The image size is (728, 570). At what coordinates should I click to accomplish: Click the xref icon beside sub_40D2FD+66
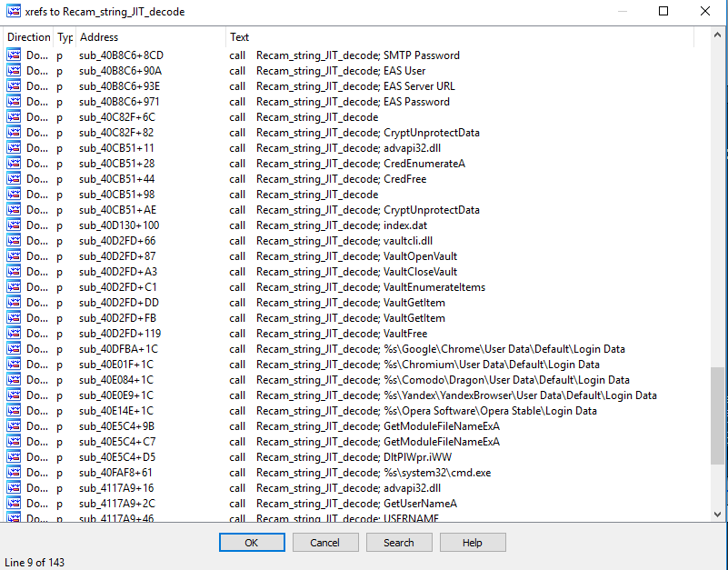[x=14, y=240]
